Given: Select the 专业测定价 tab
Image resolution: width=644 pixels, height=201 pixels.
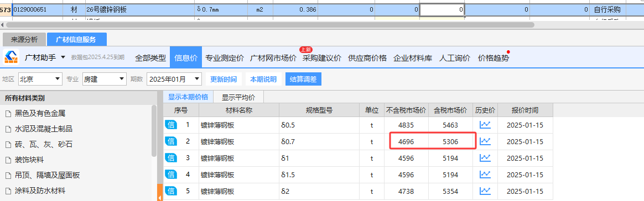Looking at the screenshot, I should [x=224, y=58].
